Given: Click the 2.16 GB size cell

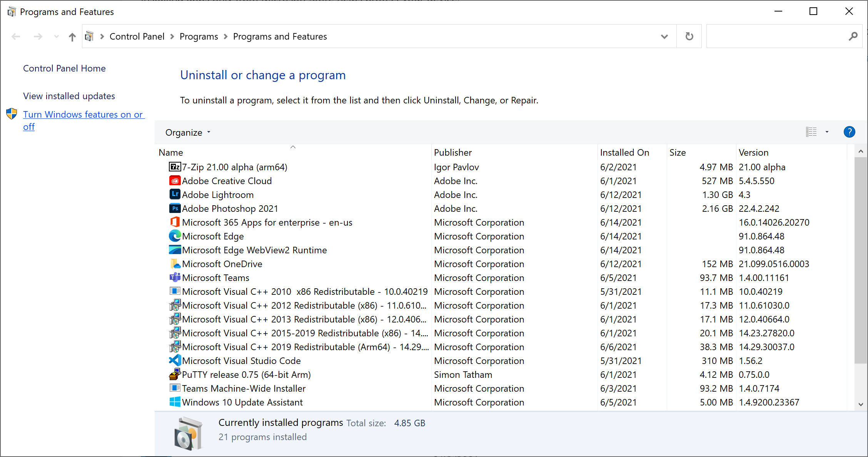Looking at the screenshot, I should pyautogui.click(x=718, y=208).
